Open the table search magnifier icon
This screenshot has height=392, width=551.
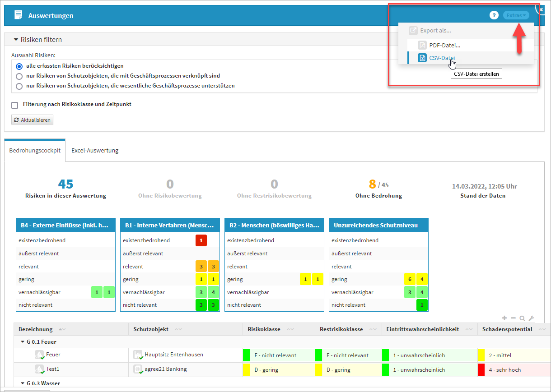tap(522, 318)
